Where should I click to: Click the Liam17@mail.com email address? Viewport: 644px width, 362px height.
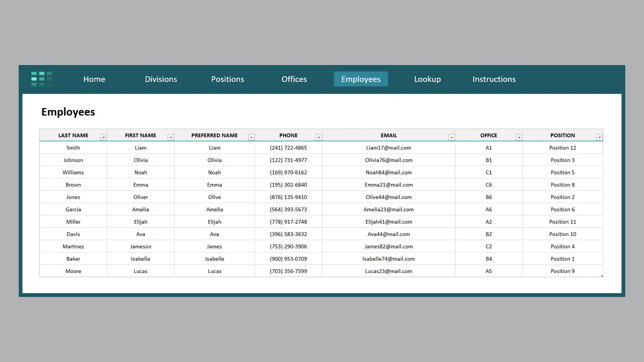click(x=389, y=147)
